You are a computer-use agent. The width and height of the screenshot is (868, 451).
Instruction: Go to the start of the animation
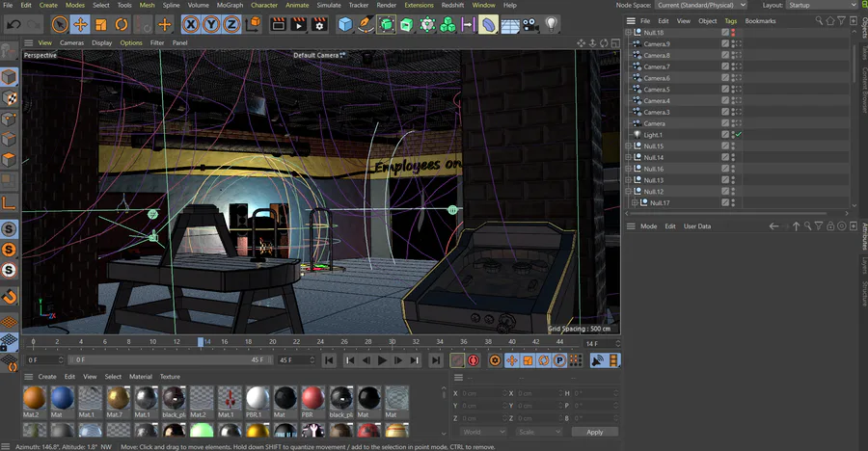click(329, 360)
